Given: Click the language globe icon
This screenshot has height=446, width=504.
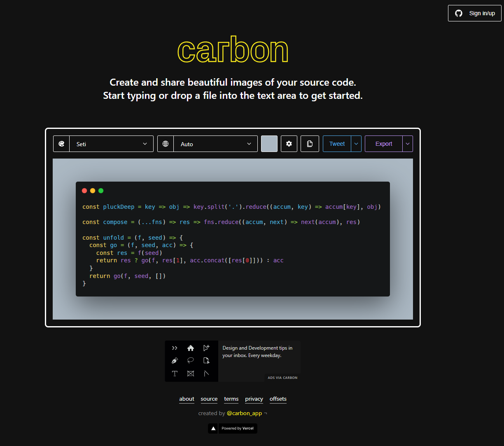Looking at the screenshot, I should tap(166, 144).
